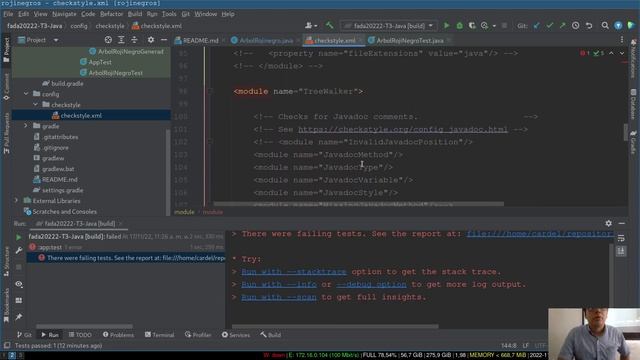The width and height of the screenshot is (640, 360).
Task: Open the user account dropdown in toolbar
Action: [311, 26]
